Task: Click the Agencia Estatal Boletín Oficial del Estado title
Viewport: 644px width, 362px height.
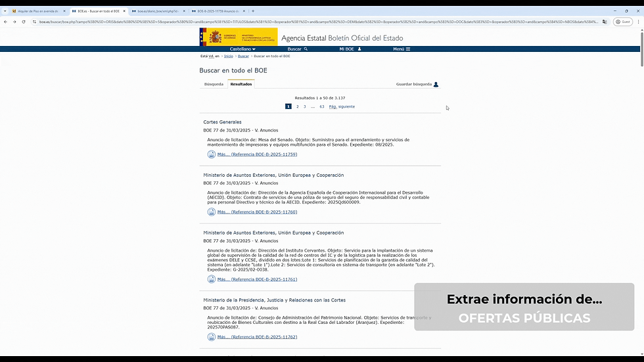Action: click(x=342, y=38)
